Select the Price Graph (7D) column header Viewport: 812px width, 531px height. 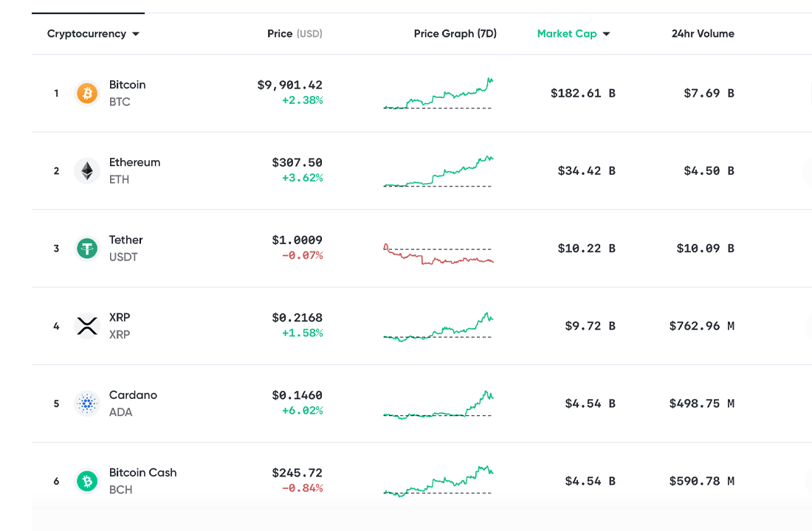coord(455,34)
